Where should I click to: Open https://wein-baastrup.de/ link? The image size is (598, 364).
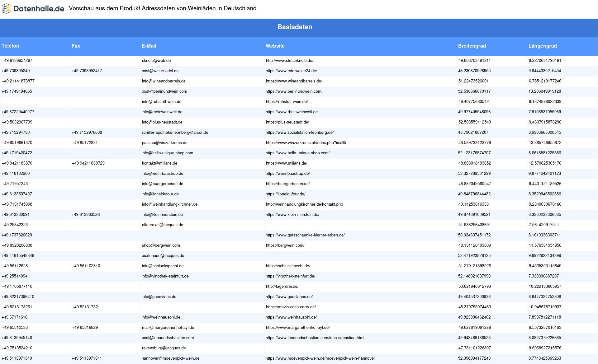click(x=288, y=174)
